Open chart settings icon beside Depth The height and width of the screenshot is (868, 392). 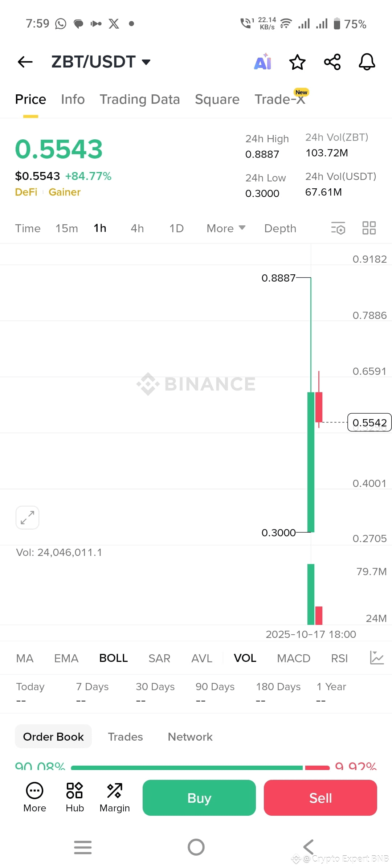point(338,228)
